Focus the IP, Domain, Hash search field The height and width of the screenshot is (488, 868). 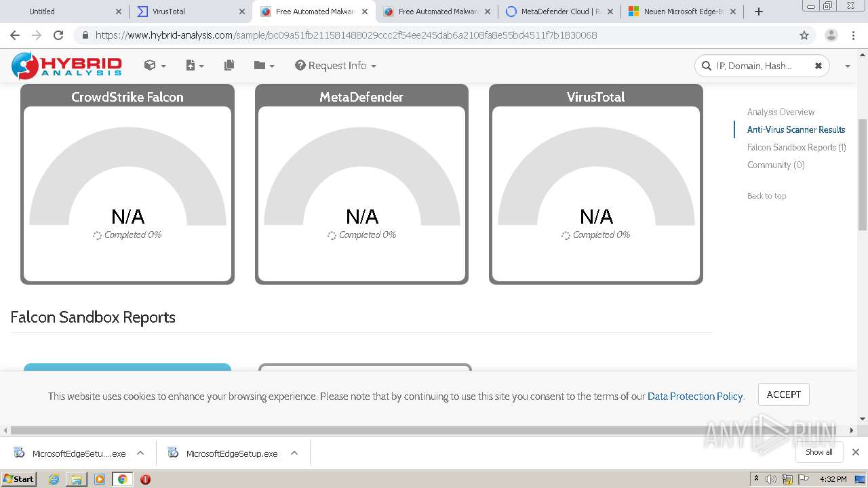tap(762, 66)
